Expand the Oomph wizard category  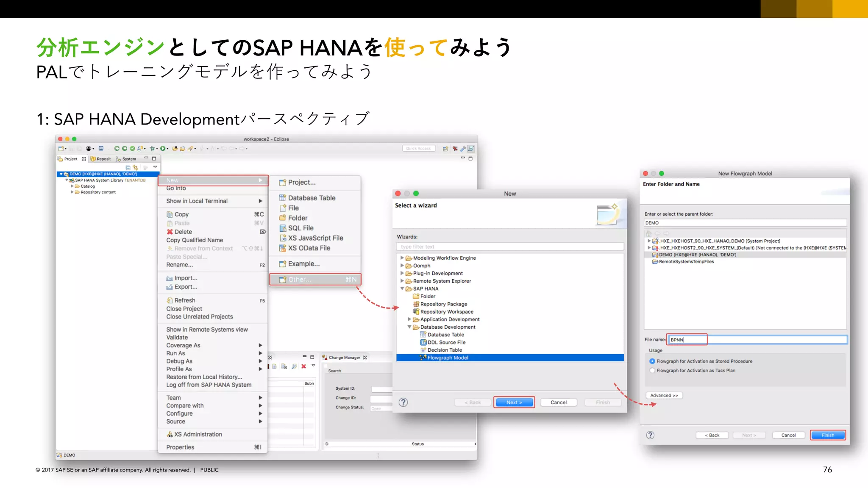(x=402, y=266)
